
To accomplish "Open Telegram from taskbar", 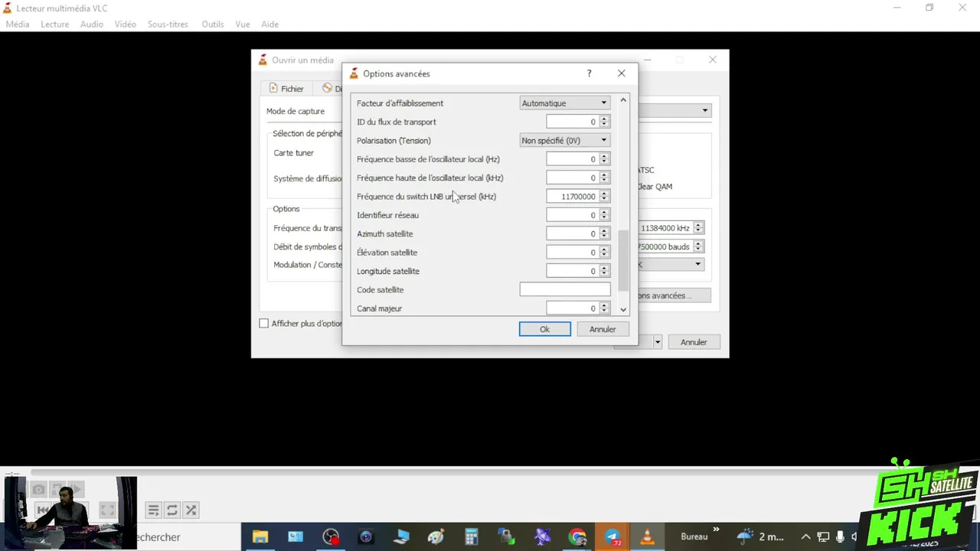I will pyautogui.click(x=612, y=537).
